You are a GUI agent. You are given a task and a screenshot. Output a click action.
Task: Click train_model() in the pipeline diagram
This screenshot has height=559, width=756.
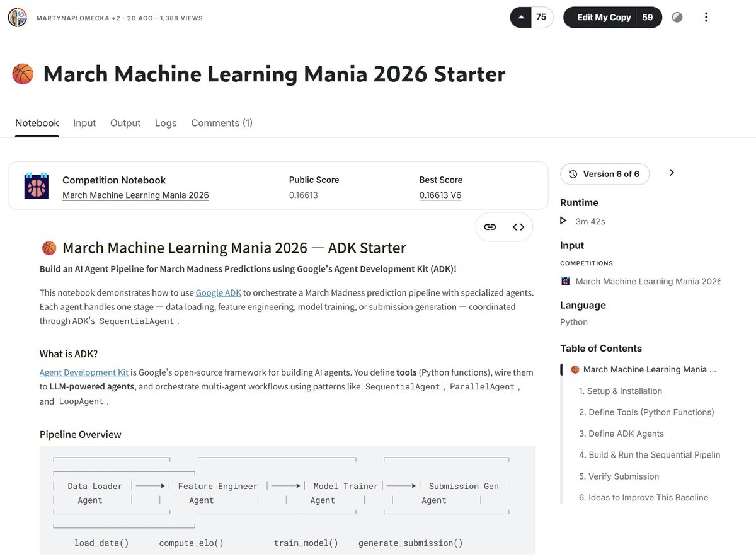click(x=306, y=543)
